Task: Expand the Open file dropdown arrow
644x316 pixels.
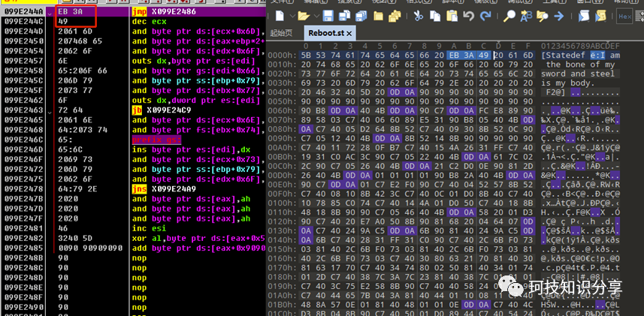Action: tap(316, 17)
